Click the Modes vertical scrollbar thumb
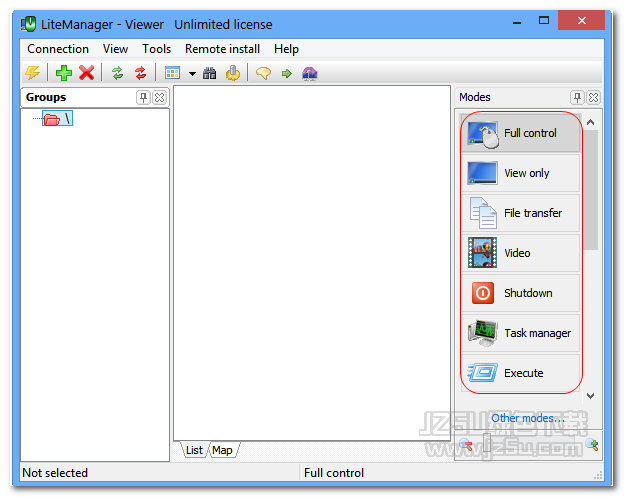 tap(591, 190)
